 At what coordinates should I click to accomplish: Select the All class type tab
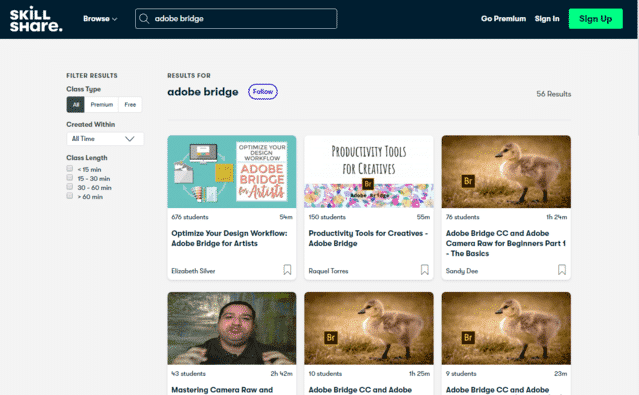(x=76, y=105)
